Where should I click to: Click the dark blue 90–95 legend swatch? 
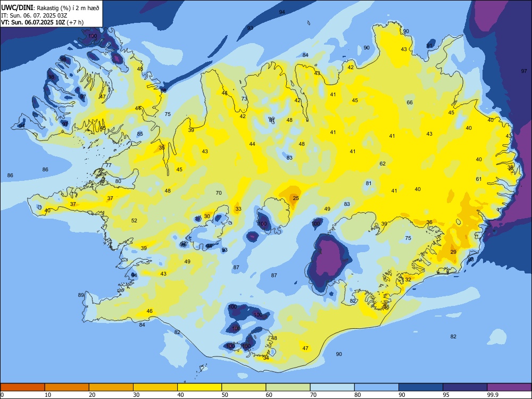[x=421, y=387]
